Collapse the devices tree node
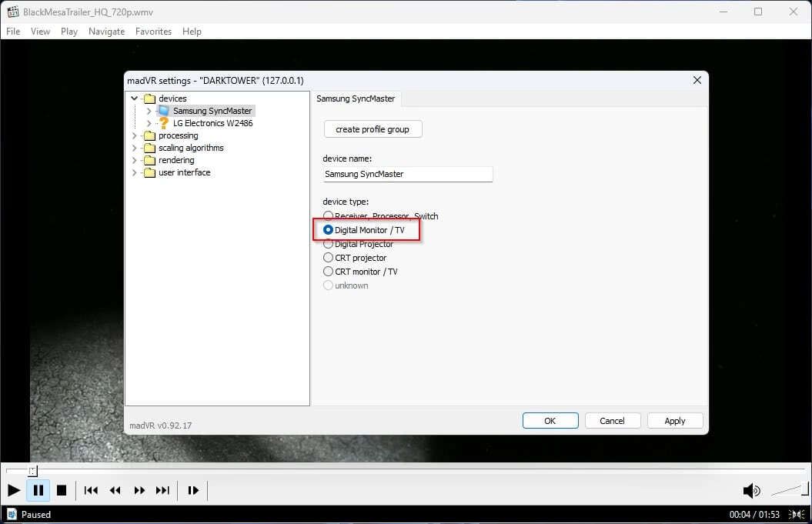The image size is (812, 524). 135,98
